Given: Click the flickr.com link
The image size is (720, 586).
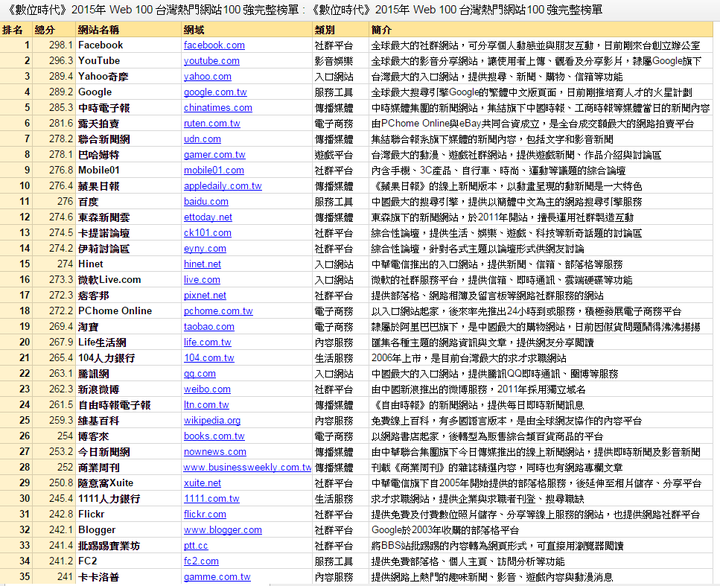Looking at the screenshot, I should (x=205, y=514).
